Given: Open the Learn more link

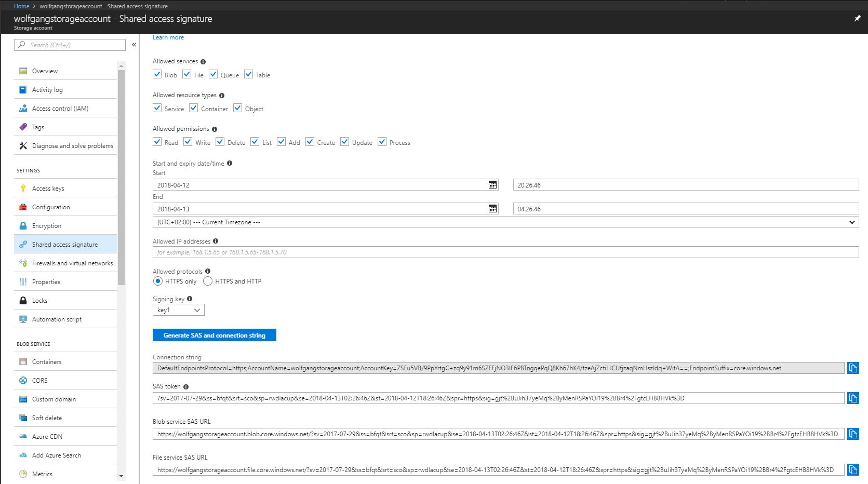Looking at the screenshot, I should (168, 37).
